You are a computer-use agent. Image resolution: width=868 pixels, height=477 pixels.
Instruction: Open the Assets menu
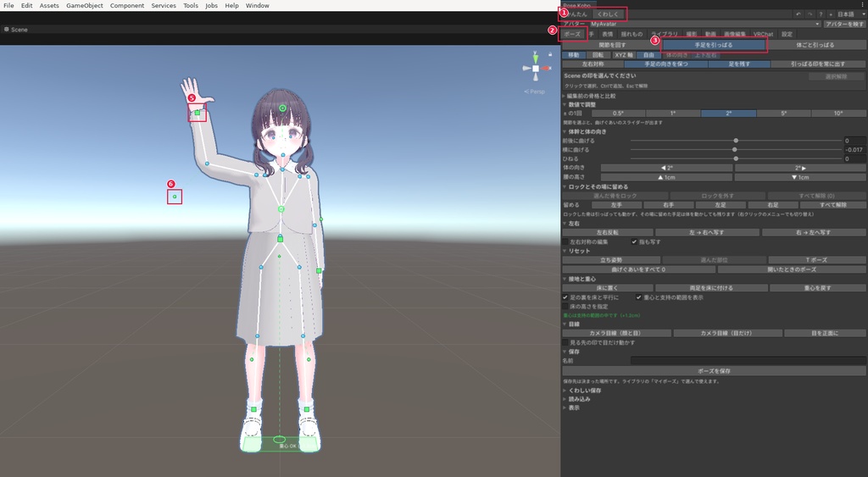49,6
